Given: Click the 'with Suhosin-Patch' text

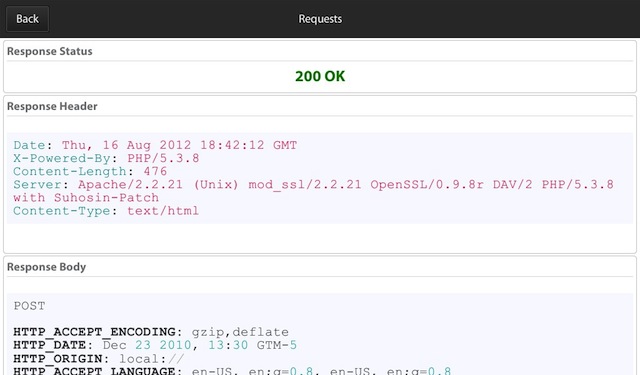Looking at the screenshot, I should 86,197.
